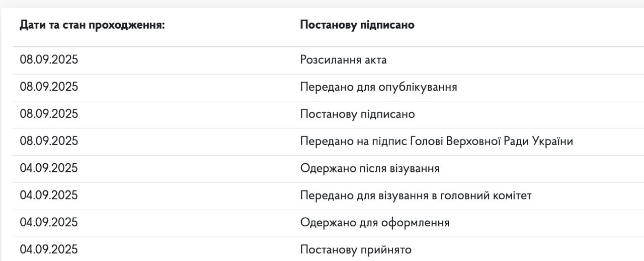Click the date in the non-bold 'Постанову підписано' row

49,114
